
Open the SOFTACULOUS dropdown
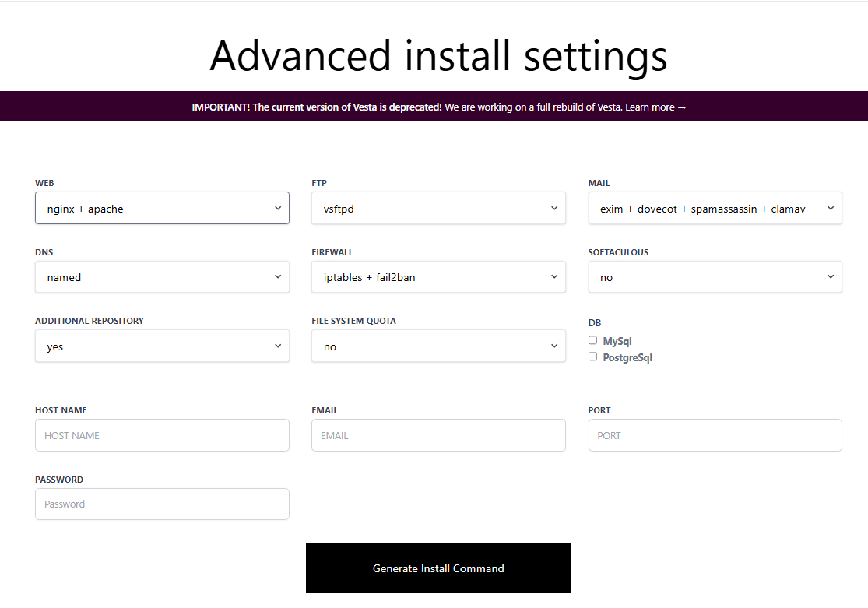(715, 277)
